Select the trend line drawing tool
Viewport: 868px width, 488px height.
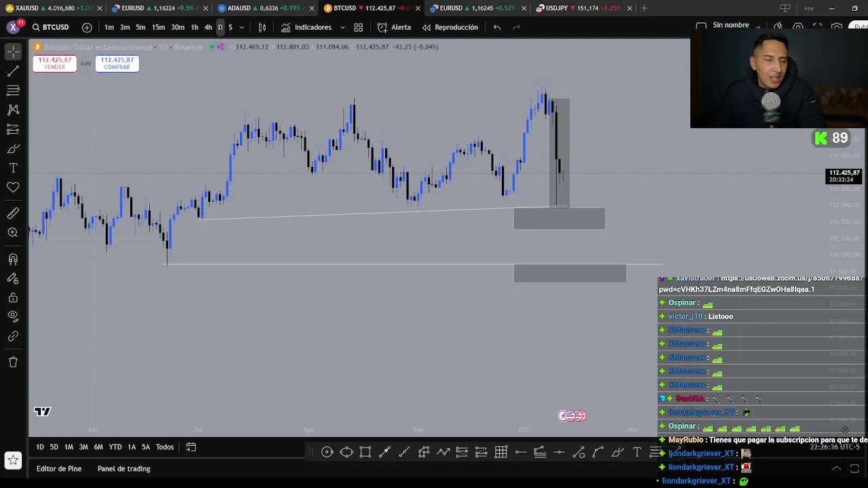[13, 71]
